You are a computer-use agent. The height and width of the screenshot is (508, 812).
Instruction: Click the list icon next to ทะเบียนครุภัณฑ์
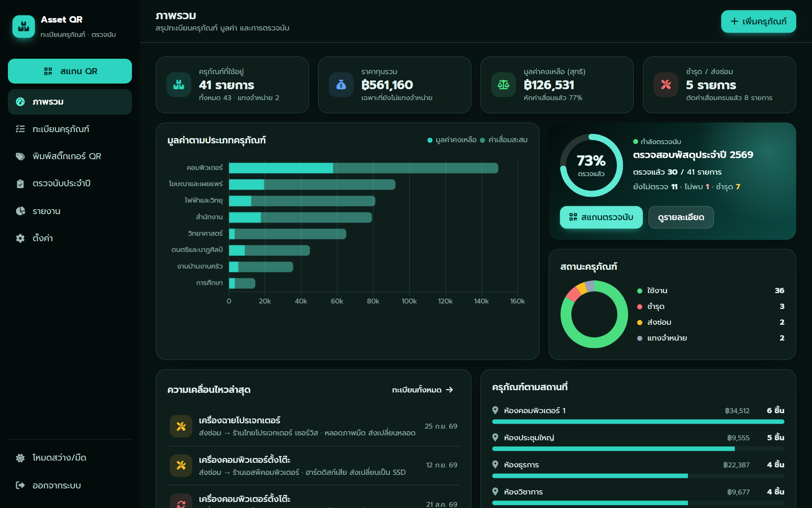click(x=20, y=129)
